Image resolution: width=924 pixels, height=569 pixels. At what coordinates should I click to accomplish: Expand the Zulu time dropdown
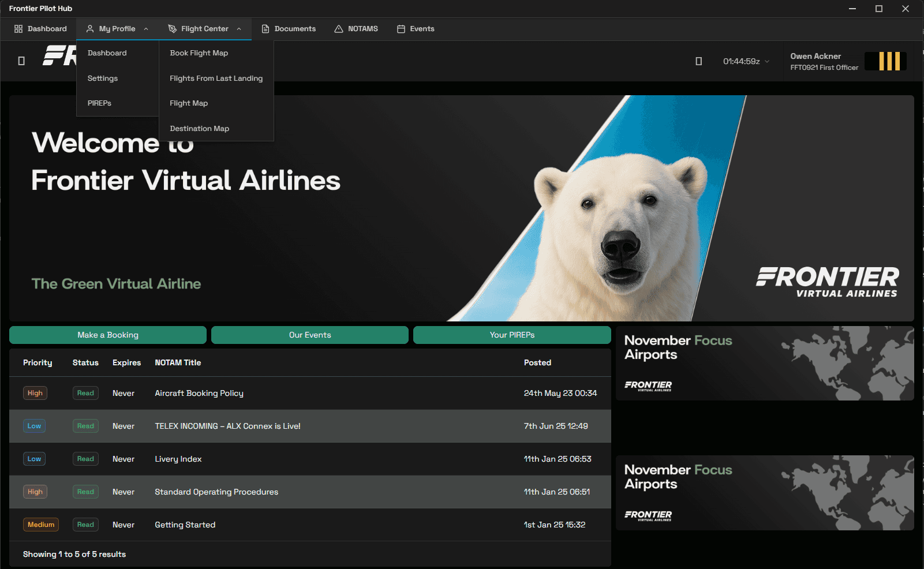coord(767,61)
